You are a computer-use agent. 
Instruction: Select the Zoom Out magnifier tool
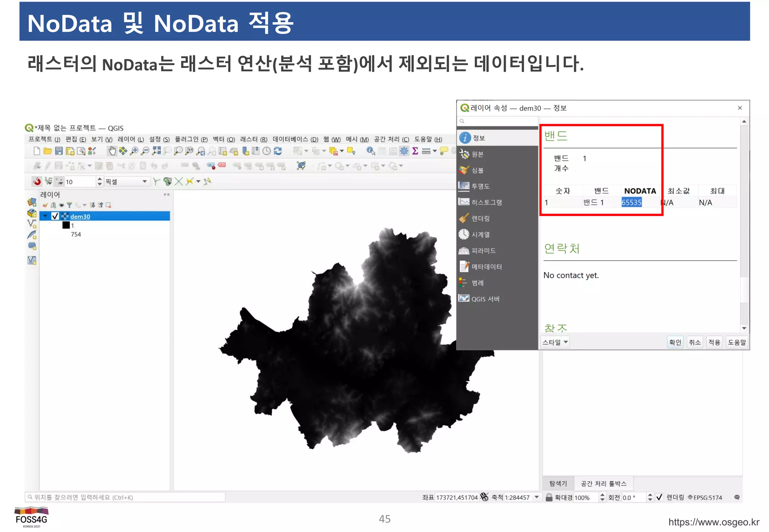pyautogui.click(x=145, y=151)
